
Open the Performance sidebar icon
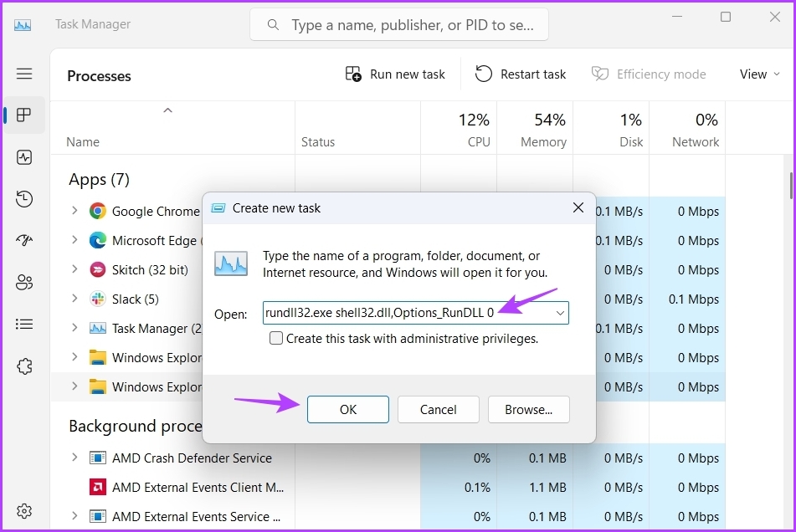point(24,157)
